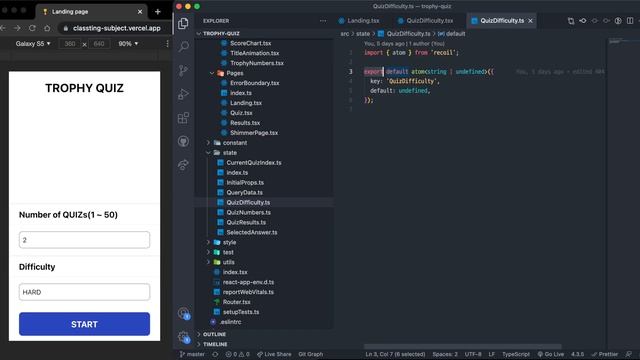Click the browser home icon
The image size is (640, 360).
click(47, 28)
